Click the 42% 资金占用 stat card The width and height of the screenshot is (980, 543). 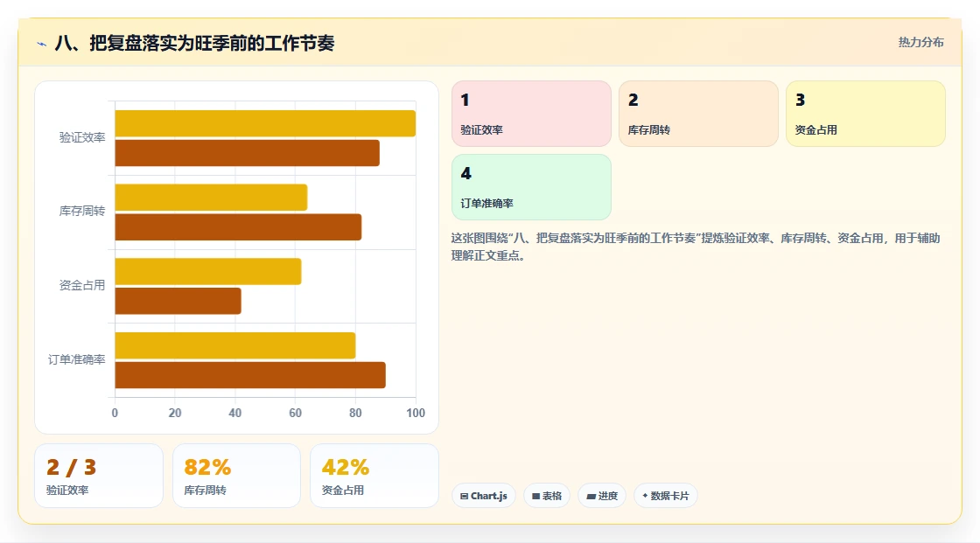[374, 476]
